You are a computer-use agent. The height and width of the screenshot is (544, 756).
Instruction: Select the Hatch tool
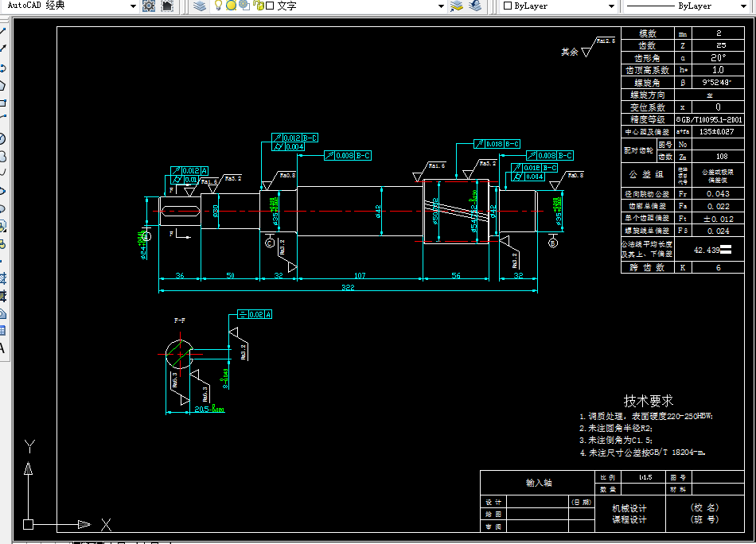pyautogui.click(x=2, y=278)
